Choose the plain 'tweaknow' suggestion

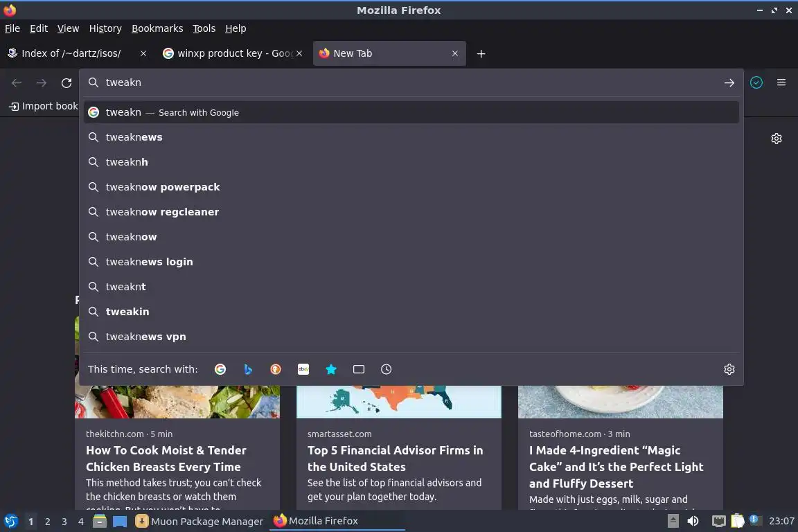click(x=411, y=237)
